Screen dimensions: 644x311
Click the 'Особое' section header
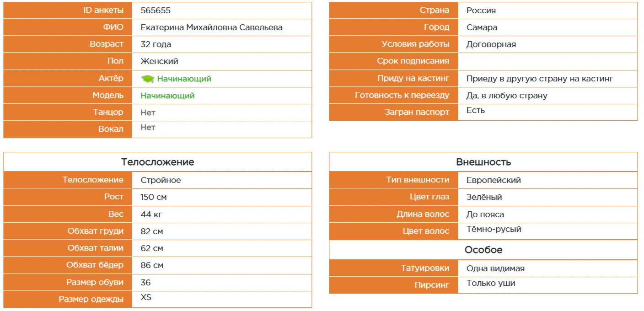(x=483, y=250)
